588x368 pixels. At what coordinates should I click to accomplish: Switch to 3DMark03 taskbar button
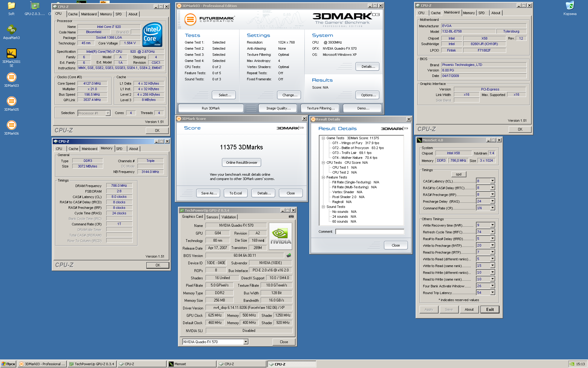42,364
